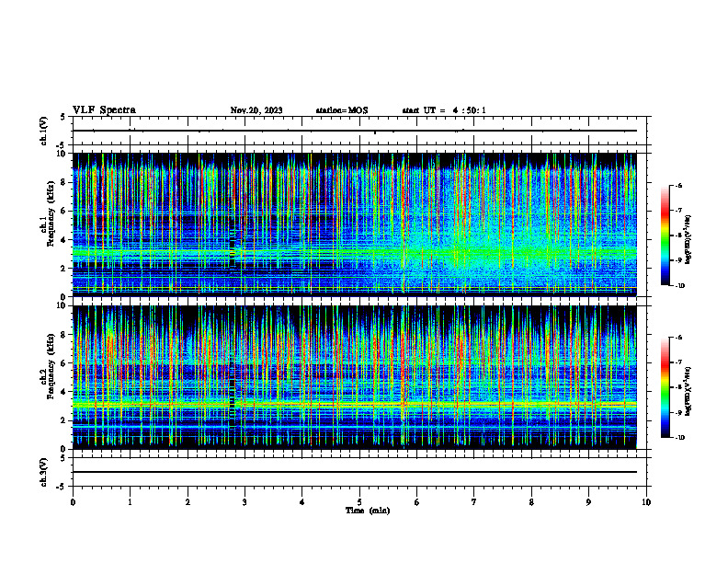Click the "ch.3(V)" axis label
The height and width of the screenshot is (563, 728).
pyautogui.click(x=43, y=472)
